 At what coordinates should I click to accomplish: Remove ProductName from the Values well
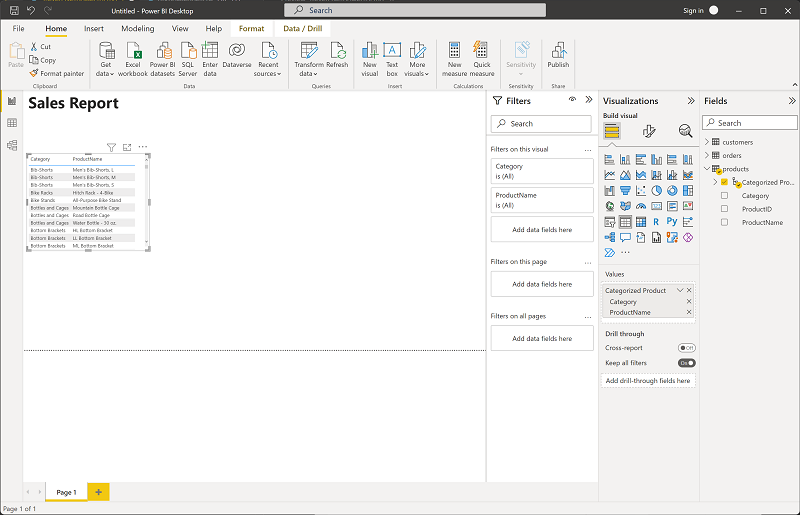(689, 312)
